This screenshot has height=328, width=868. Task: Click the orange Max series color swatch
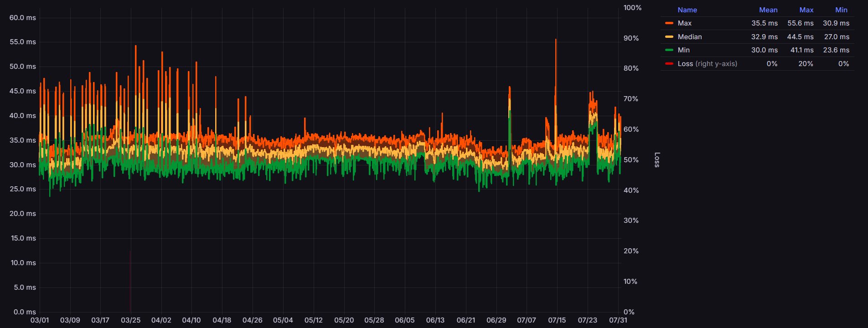669,23
